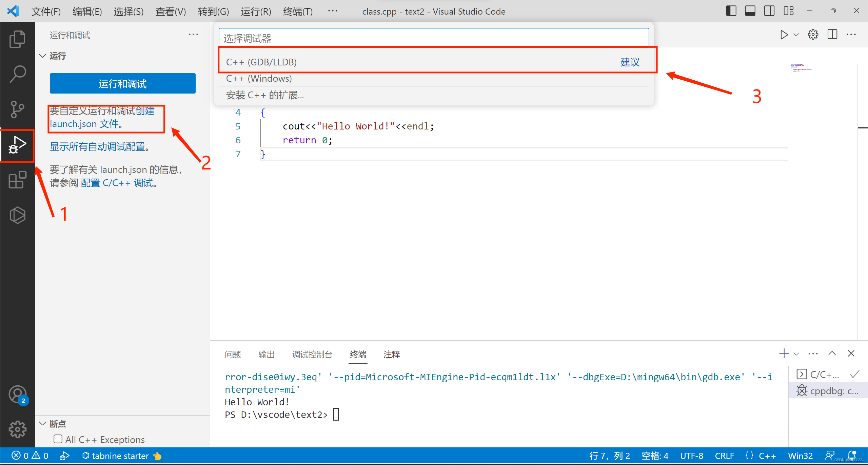This screenshot has width=868, height=465.
Task: Open the Source Control view icon
Action: point(17,109)
